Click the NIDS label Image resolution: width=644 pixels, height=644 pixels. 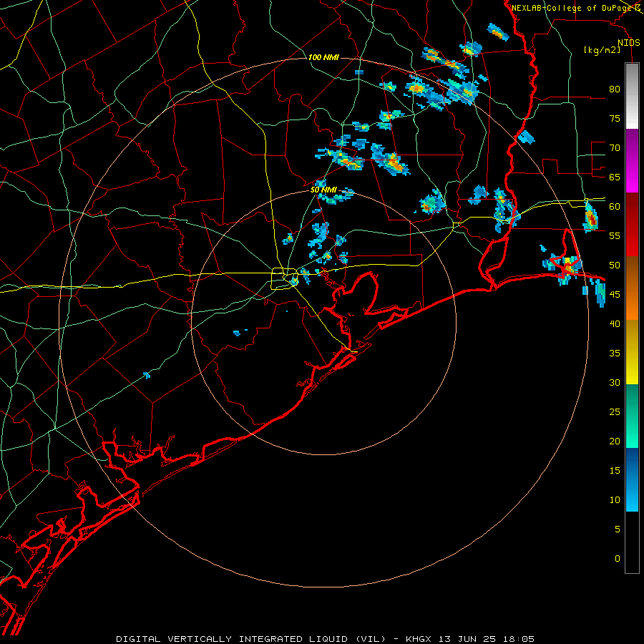coord(628,43)
